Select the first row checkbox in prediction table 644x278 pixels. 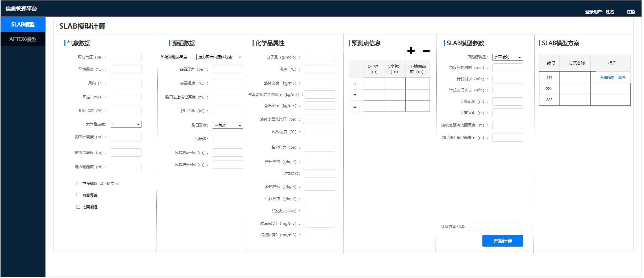[355, 84]
